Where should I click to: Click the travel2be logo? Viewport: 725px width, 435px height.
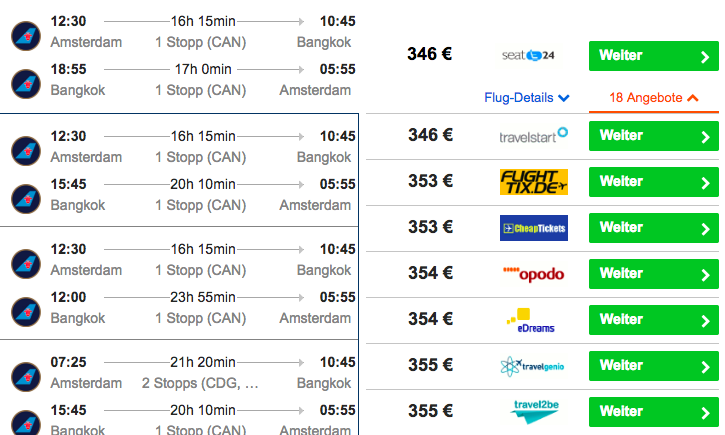[x=535, y=411]
